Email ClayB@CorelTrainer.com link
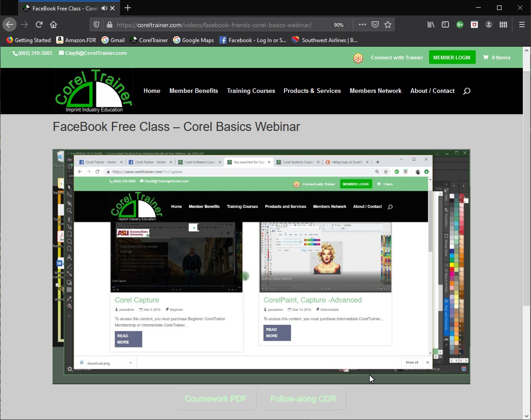Screen dimensions: 531x420 93,53
